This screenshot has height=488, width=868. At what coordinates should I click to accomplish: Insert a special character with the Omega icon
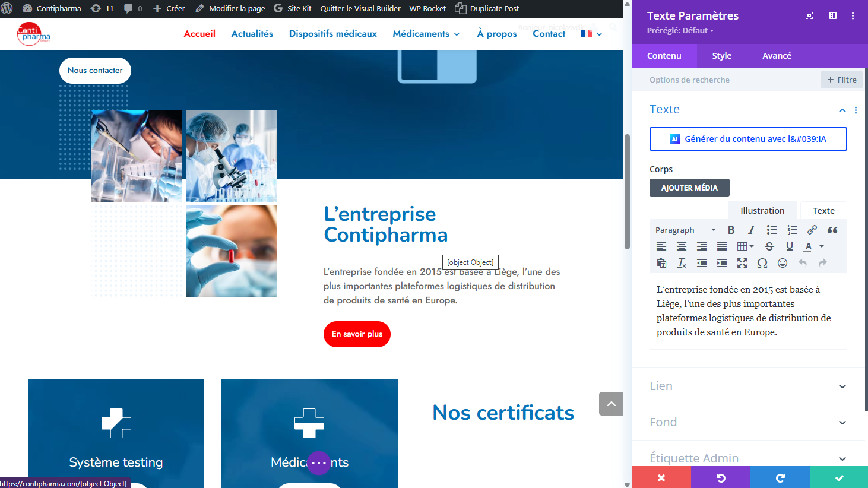pos(762,263)
